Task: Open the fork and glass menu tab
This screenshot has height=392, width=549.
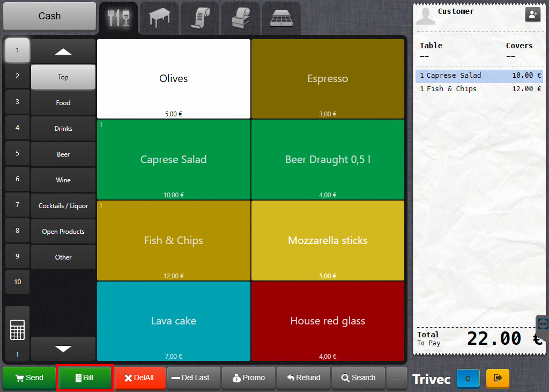Action: tap(118, 18)
